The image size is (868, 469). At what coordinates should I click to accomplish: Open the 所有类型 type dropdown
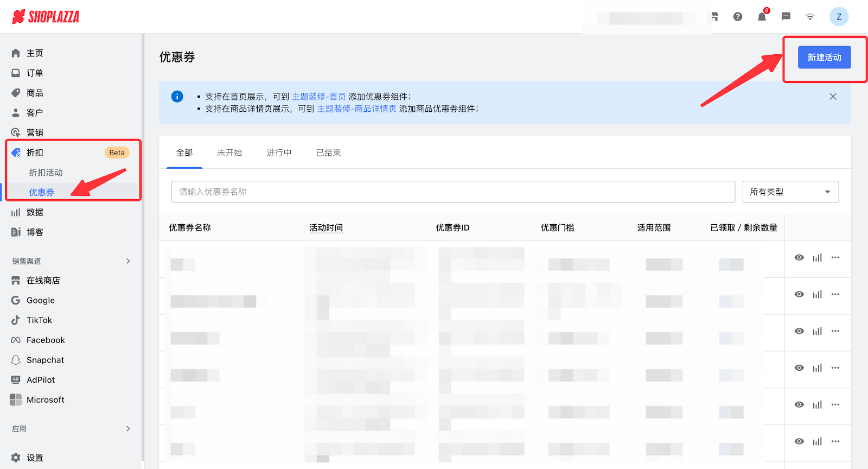790,192
